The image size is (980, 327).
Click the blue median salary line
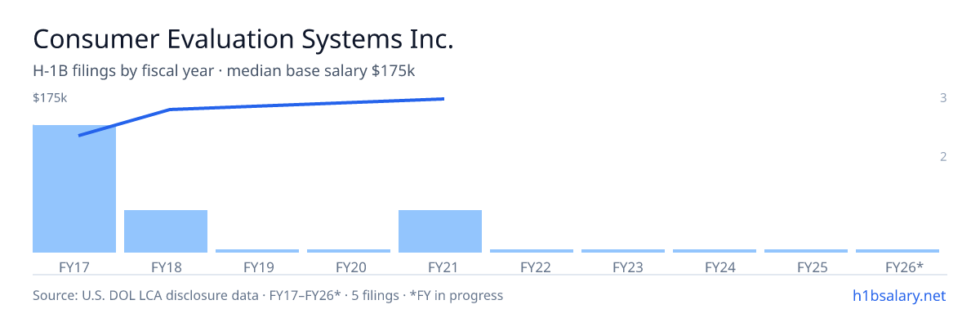(x=261, y=106)
